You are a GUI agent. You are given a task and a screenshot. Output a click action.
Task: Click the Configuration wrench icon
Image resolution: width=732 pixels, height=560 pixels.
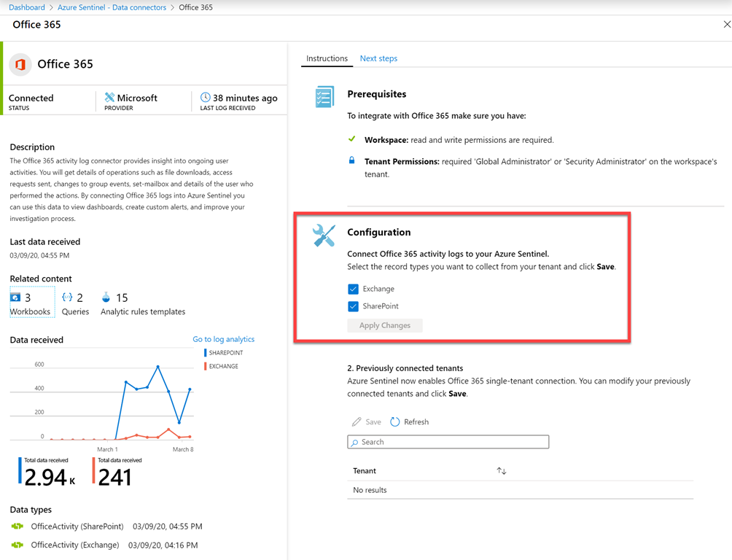click(324, 236)
